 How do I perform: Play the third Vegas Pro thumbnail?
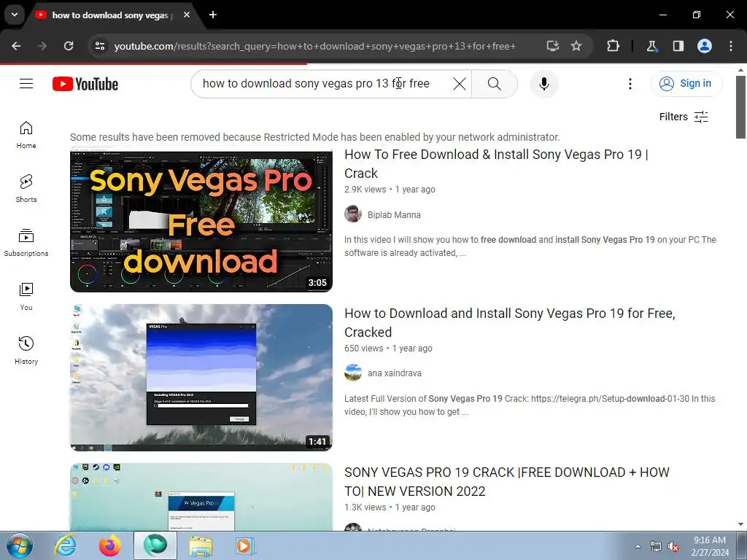pos(201,497)
